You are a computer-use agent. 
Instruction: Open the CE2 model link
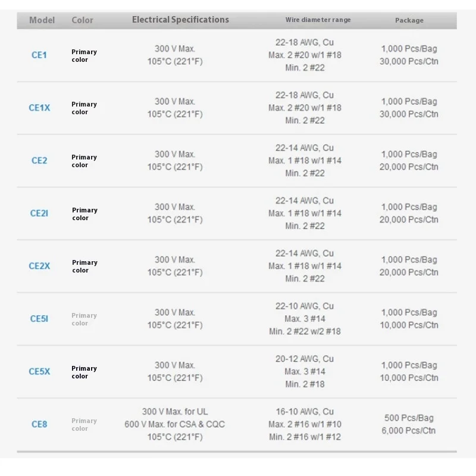point(39,160)
